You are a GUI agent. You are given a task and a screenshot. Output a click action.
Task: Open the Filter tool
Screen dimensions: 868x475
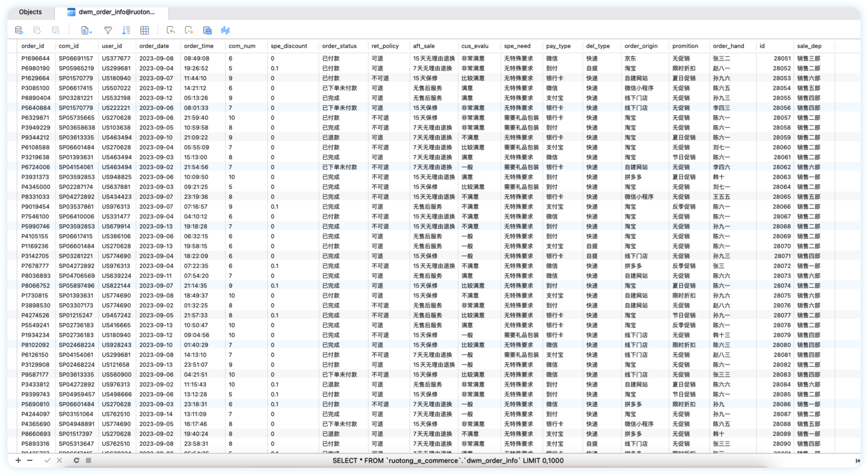(108, 30)
